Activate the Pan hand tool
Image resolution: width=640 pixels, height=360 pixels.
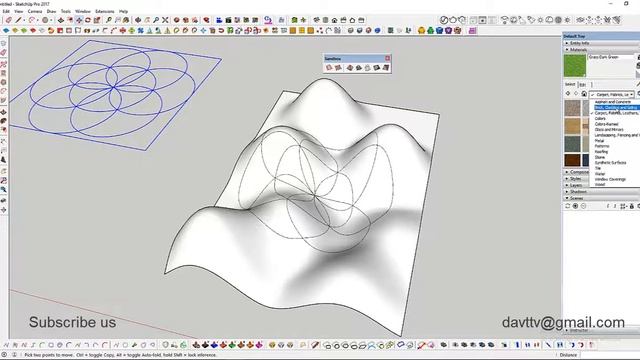point(147,20)
